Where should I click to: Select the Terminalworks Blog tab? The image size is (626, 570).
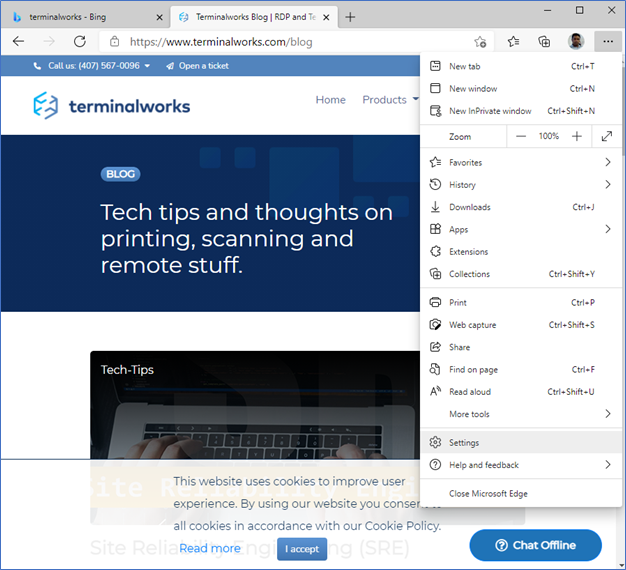click(x=254, y=17)
